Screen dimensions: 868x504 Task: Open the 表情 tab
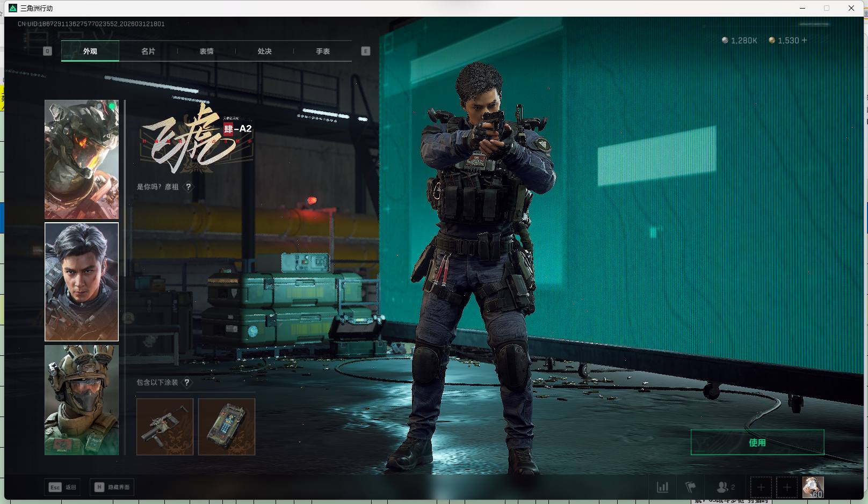point(206,51)
